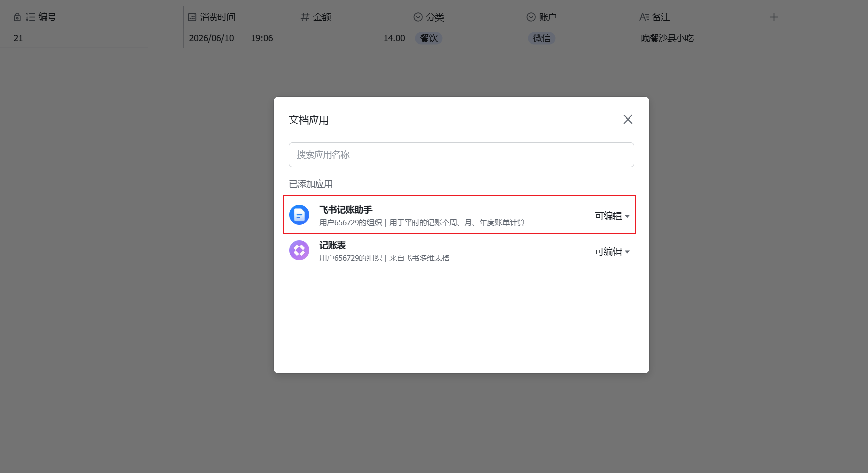
Task: Click the lock icon beside 编号
Action: tap(17, 17)
